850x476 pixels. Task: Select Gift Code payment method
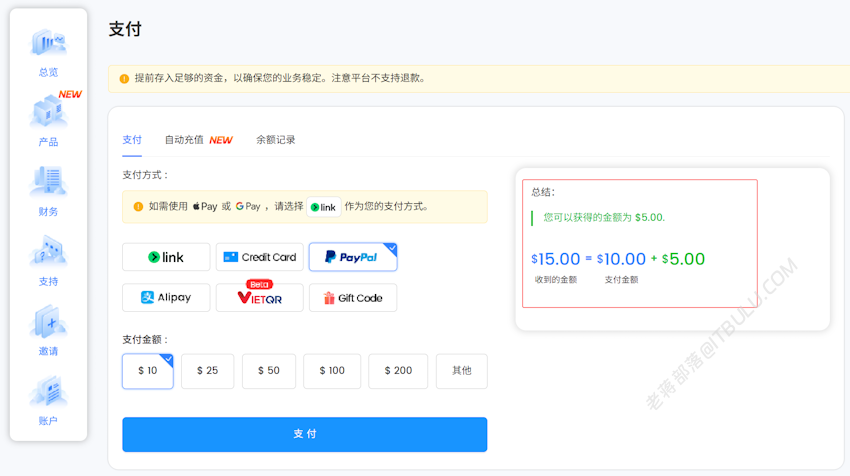[353, 298]
